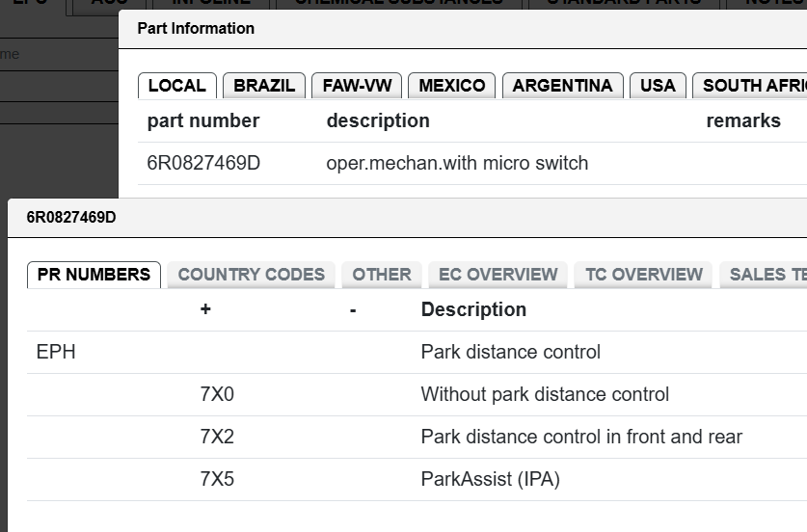Open the MEXICO tab
The image size is (807, 532).
click(451, 86)
